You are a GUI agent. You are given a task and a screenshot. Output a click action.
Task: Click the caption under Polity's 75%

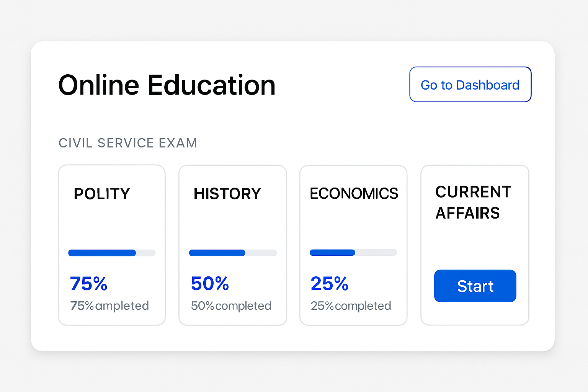(x=109, y=305)
